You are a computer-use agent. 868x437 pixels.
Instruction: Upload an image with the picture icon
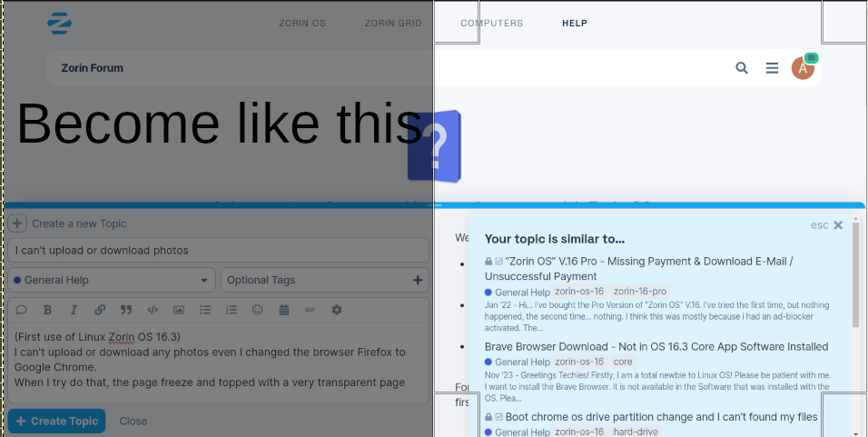[179, 310]
